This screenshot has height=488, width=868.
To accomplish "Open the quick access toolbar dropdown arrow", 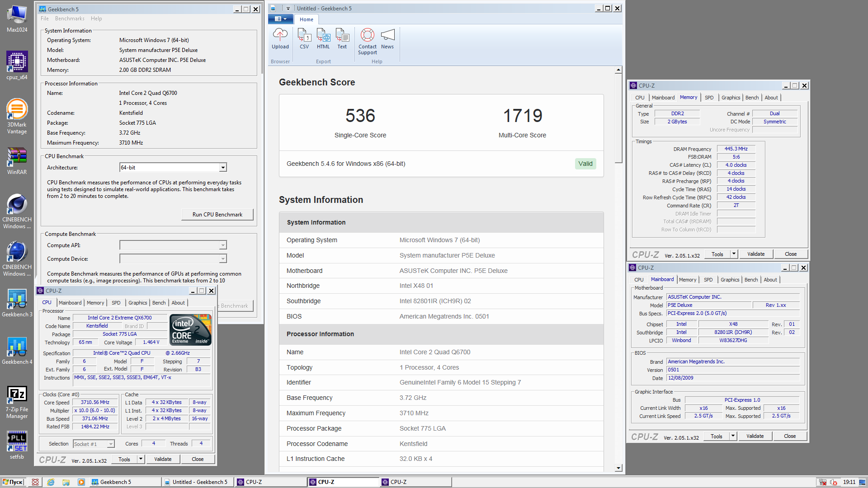I will 288,9.
